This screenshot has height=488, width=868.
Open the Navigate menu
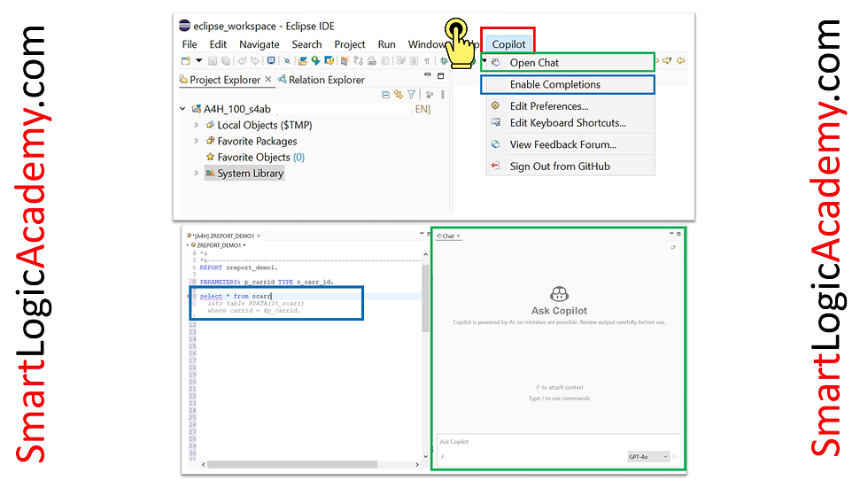259,44
